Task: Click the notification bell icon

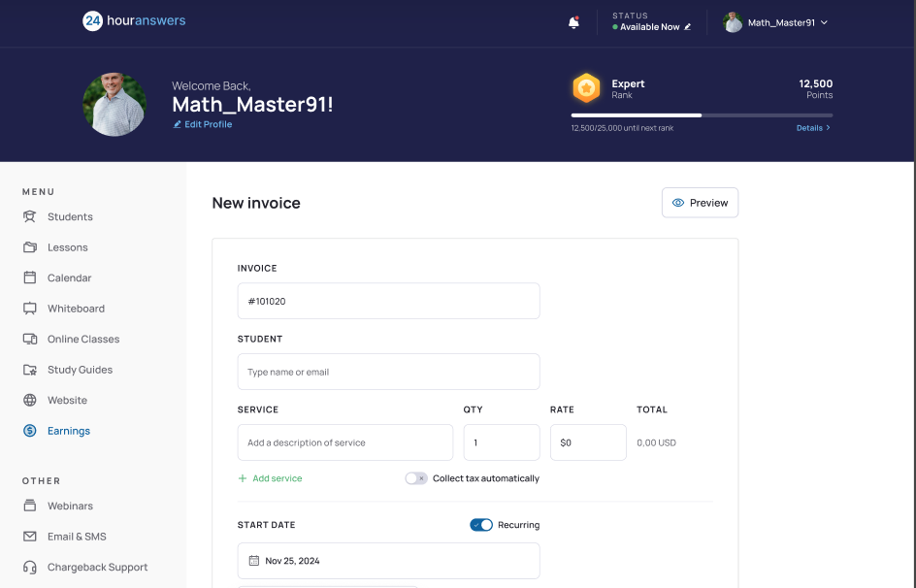Action: tap(573, 22)
